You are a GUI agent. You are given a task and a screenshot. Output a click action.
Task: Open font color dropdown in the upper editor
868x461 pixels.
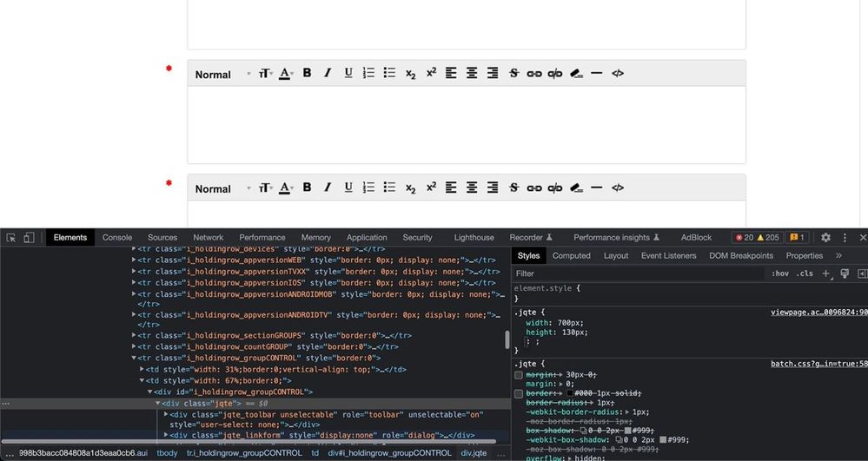(286, 73)
